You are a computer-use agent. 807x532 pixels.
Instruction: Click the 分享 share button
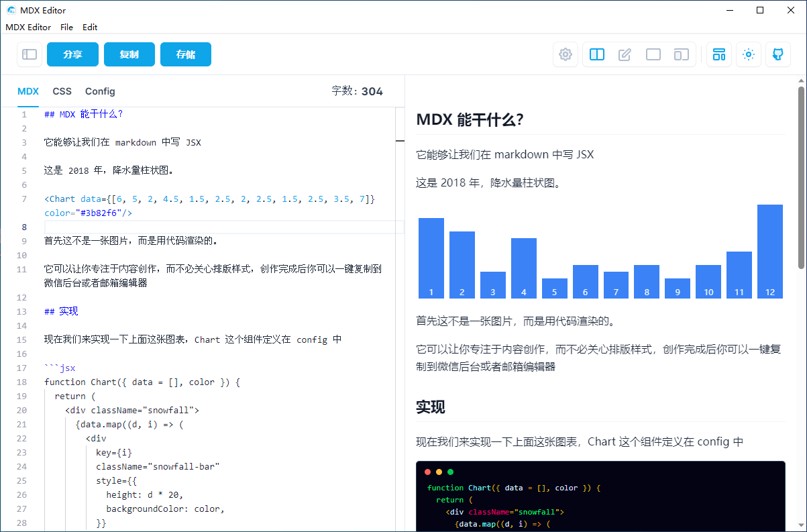pyautogui.click(x=72, y=54)
